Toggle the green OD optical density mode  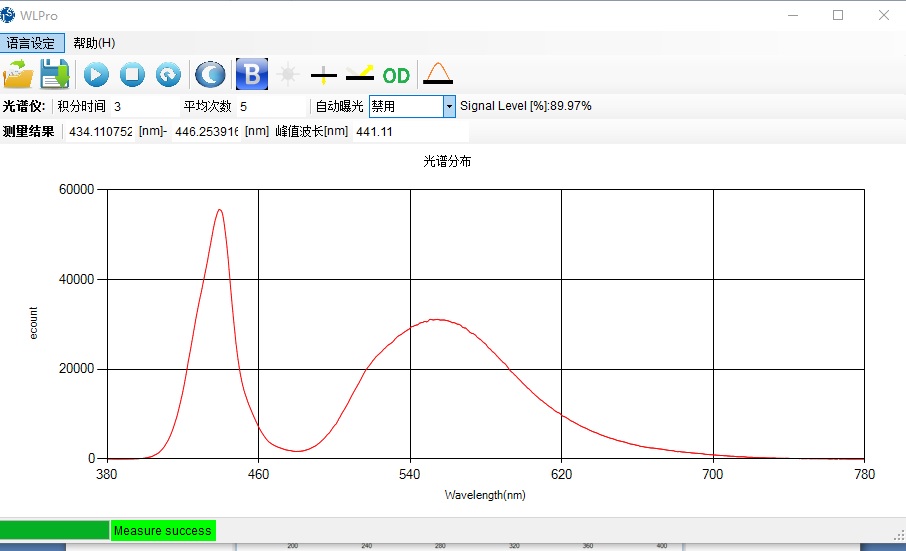[396, 75]
